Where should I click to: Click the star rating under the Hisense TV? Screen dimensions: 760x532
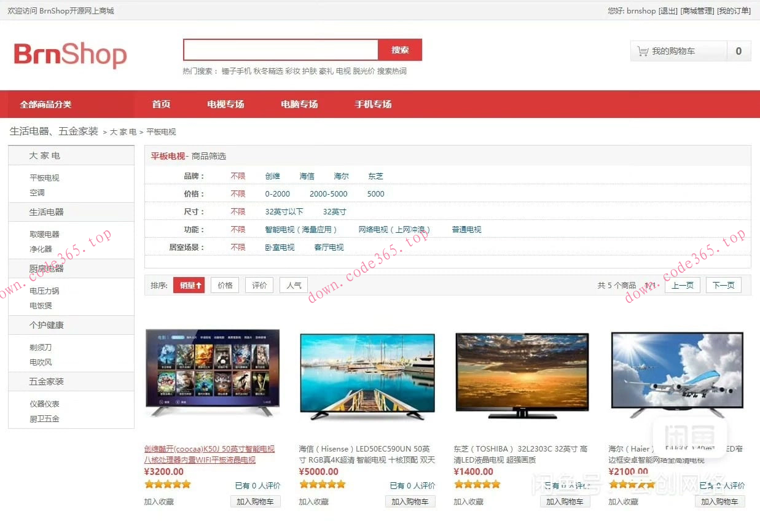pyautogui.click(x=321, y=484)
